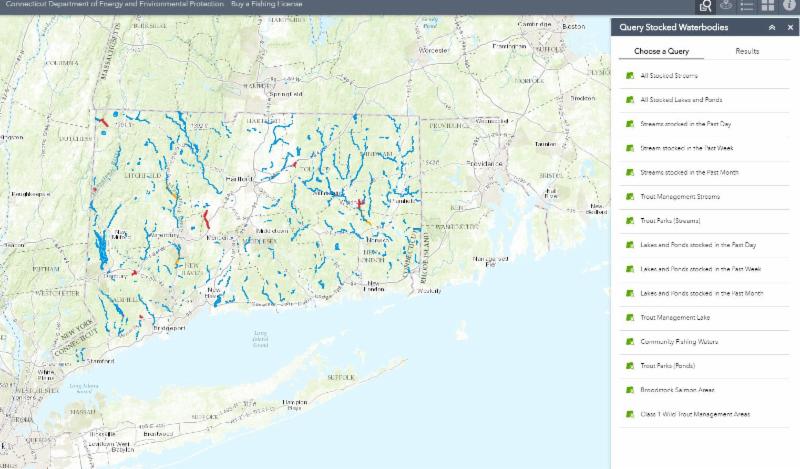The height and width of the screenshot is (469, 800).
Task: Choose the Trout Management Lake query
Action: [x=705, y=317]
